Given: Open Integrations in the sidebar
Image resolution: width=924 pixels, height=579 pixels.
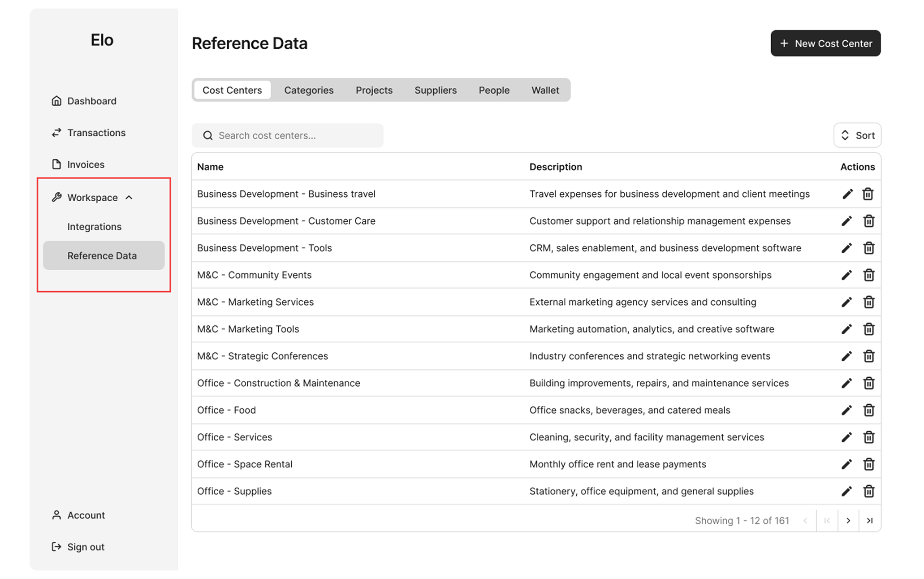Looking at the screenshot, I should tap(94, 227).
